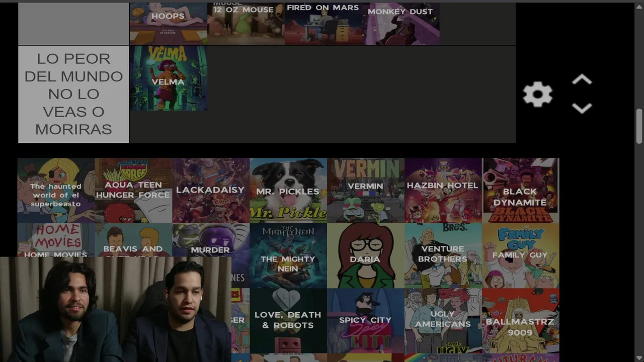
Task: Pick the Aqua Teen Hunger Force tile
Action: [x=133, y=191]
